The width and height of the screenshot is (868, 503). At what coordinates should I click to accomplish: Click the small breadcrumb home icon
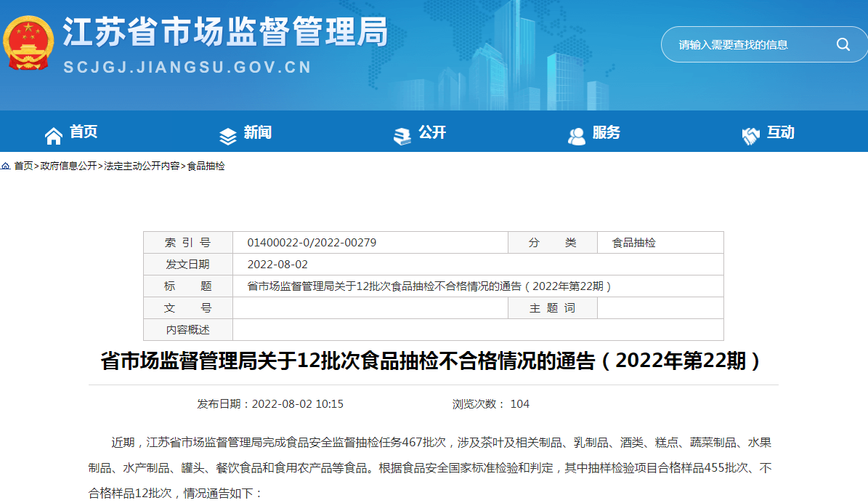(x=6, y=166)
